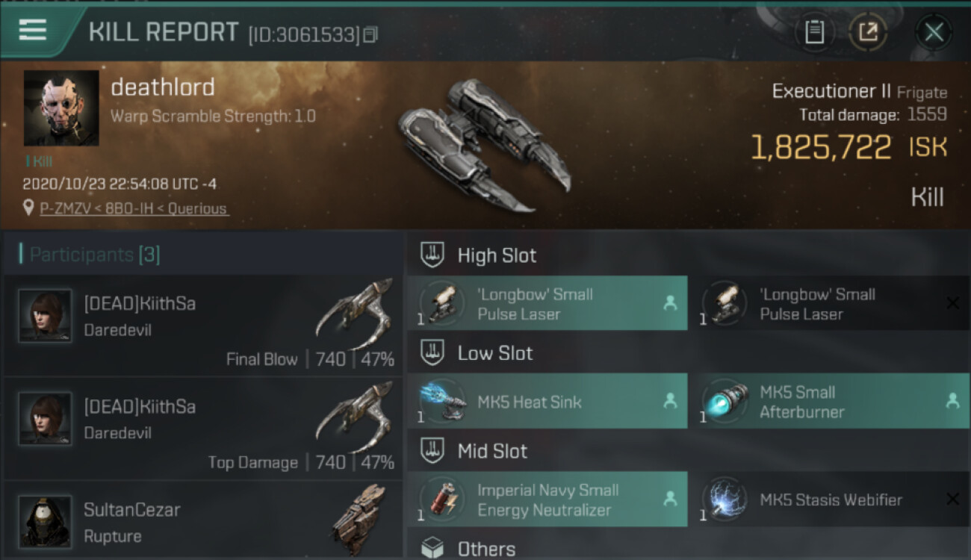Select the destroyed 'Longbow' Small Pulse Laser
The height and width of the screenshot is (560, 971).
click(x=829, y=304)
